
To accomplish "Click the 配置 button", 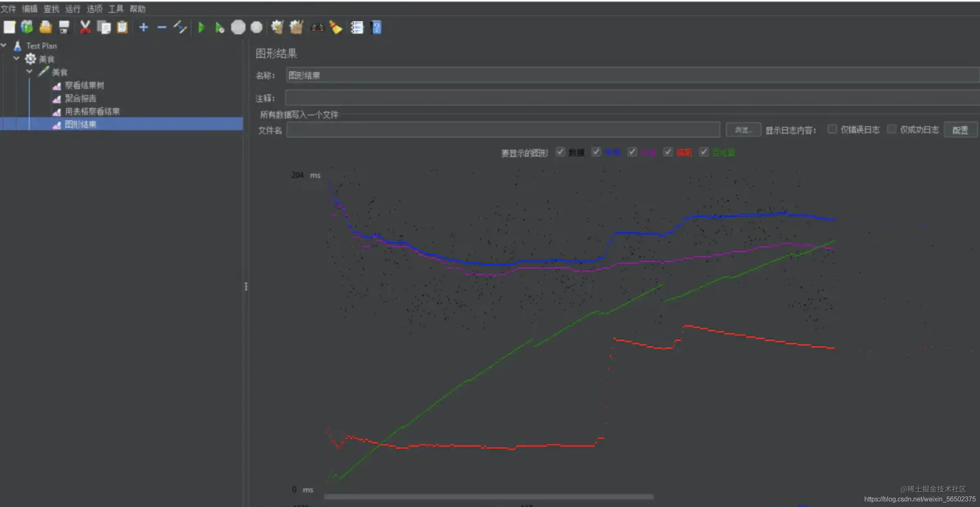I will [960, 130].
